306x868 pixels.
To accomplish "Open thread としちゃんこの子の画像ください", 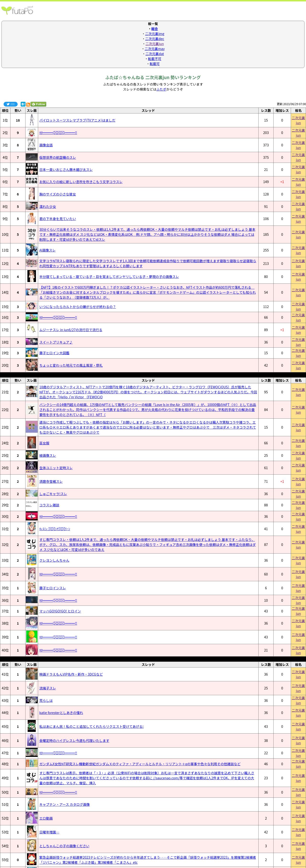I will point(64,846).
